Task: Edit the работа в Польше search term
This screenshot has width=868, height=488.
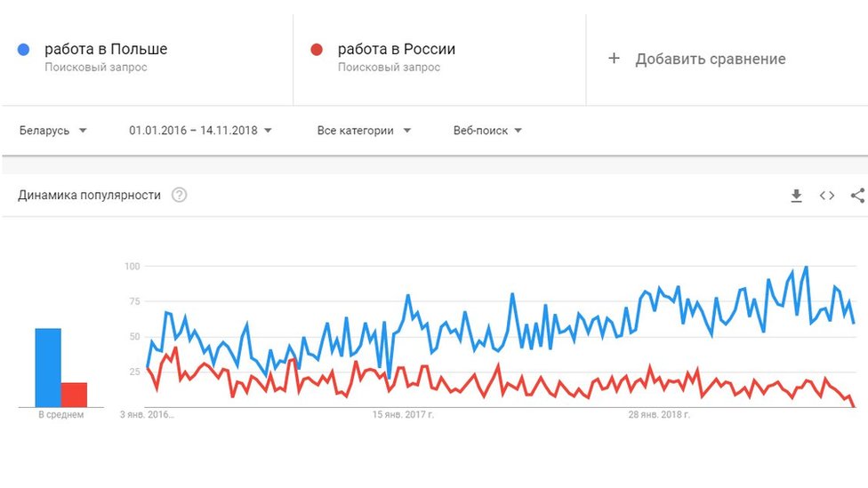Action: [x=106, y=49]
